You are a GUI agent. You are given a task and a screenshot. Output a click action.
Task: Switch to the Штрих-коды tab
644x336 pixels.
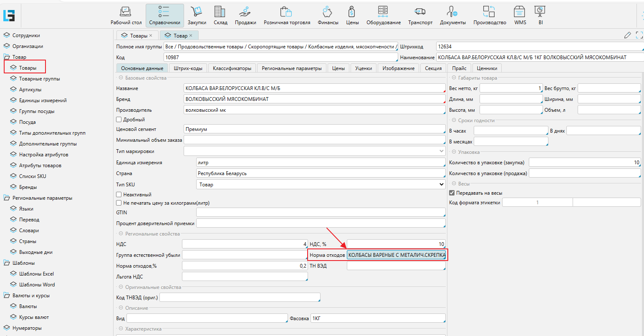(188, 68)
